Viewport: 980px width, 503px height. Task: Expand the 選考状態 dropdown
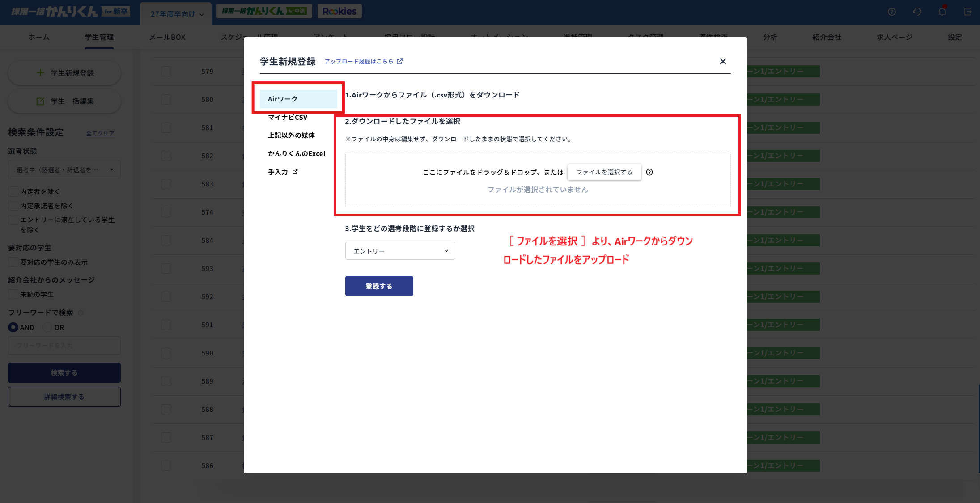tap(64, 169)
